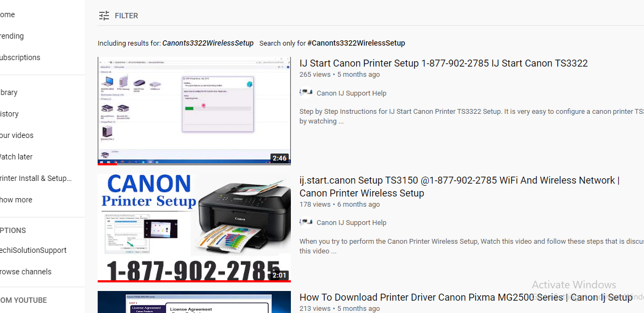Screen dimensions: 644x313
Task: Click the 265 views • 5 months ago text
Action: pos(340,75)
